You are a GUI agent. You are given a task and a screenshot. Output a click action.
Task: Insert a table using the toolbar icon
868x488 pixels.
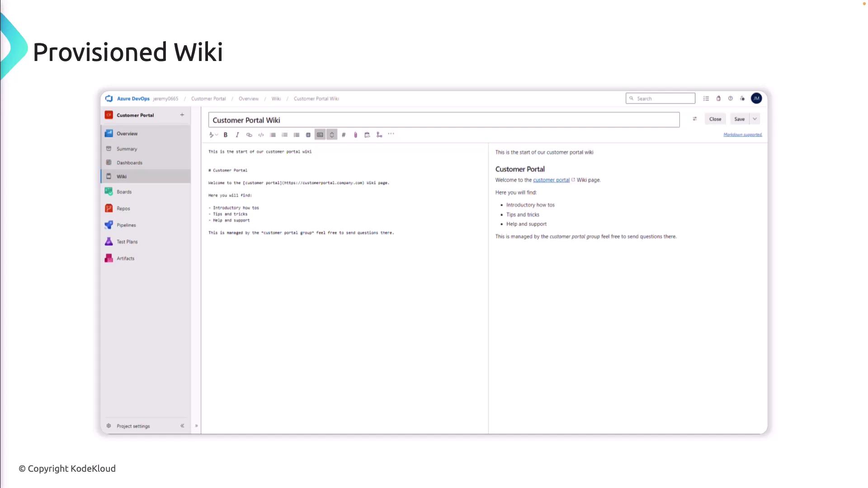click(308, 135)
